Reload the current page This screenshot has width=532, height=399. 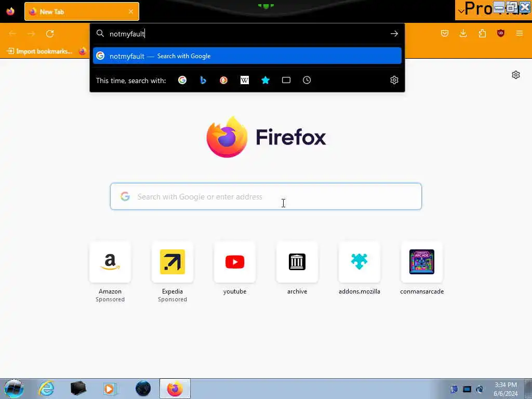50,34
